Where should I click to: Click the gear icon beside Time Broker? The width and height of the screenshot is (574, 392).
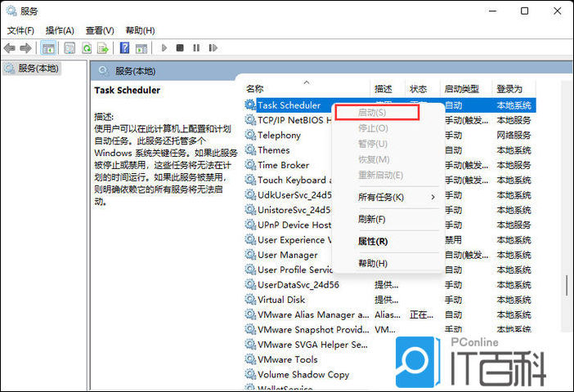250,165
